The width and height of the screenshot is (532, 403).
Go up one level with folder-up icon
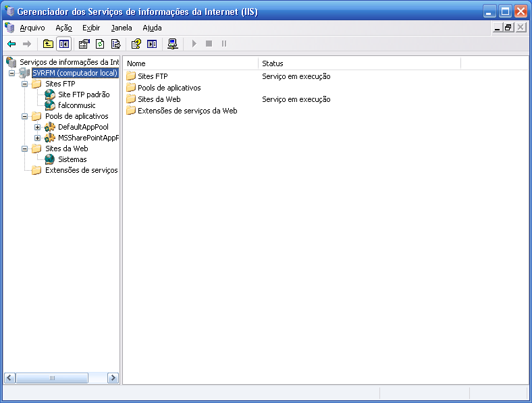(x=48, y=44)
